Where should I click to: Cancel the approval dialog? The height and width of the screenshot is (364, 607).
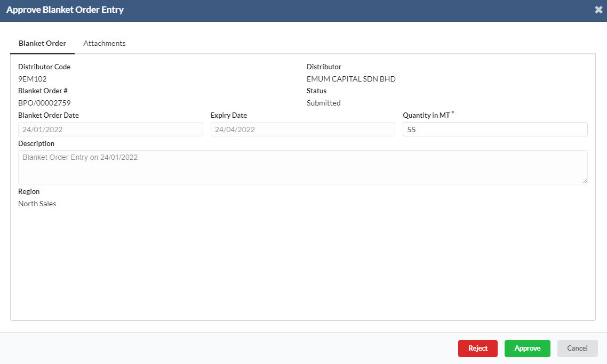tap(577, 348)
